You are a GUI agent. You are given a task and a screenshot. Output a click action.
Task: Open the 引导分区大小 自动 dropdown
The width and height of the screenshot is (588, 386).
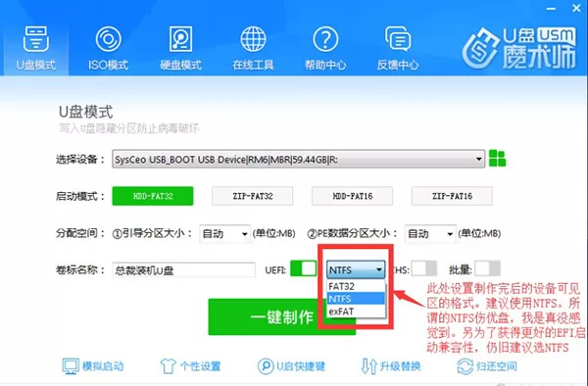[x=224, y=234]
